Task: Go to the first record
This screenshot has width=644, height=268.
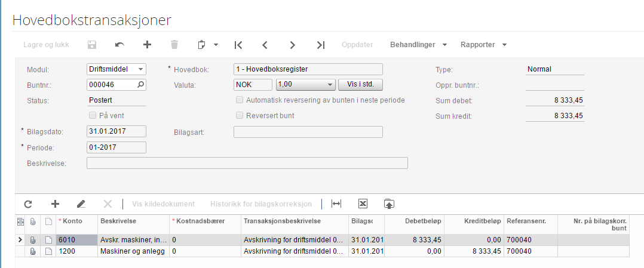Action: [x=238, y=45]
